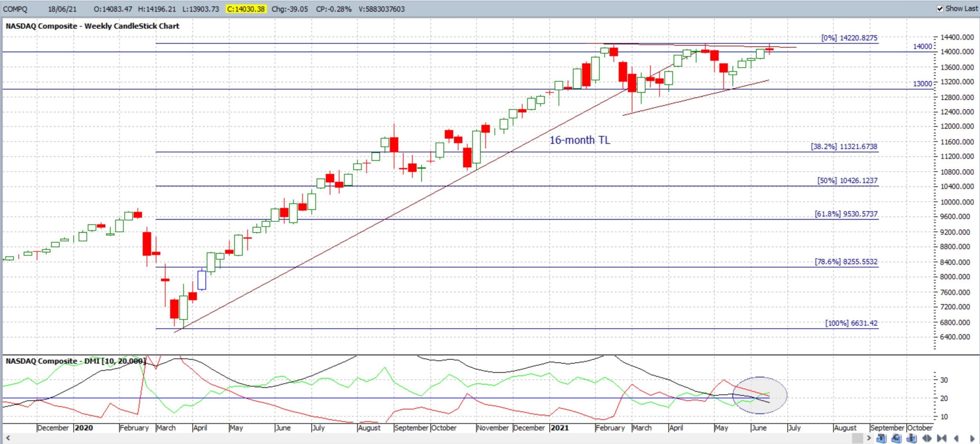Screen dimensions: 980x444
Task: Shift chart right with the single right-triangle icon
Action: [x=972, y=438]
